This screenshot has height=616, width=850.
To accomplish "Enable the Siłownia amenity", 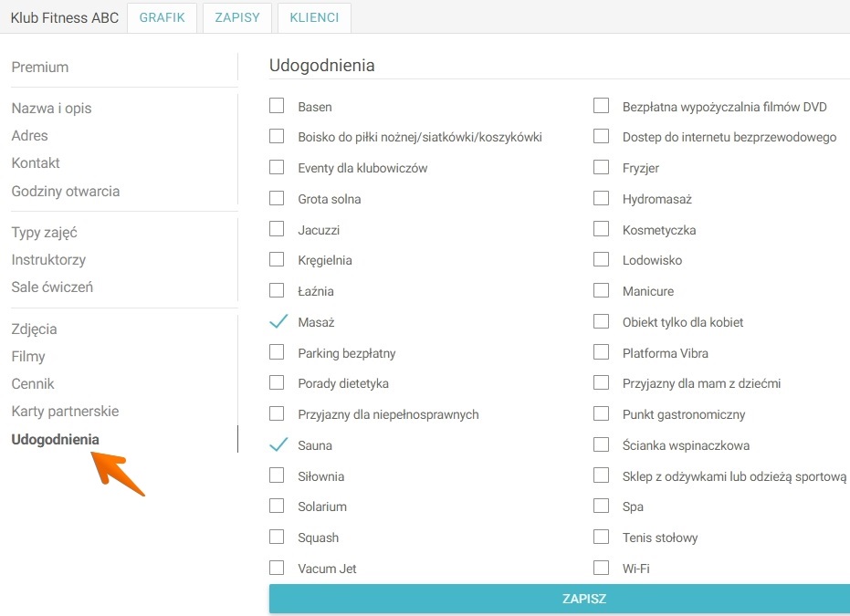I will [x=277, y=475].
